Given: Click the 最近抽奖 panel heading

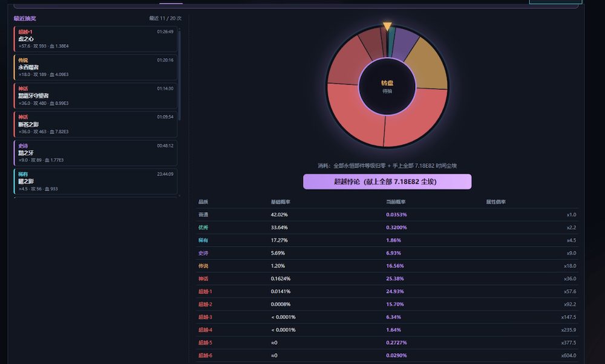Looking at the screenshot, I should coord(25,19).
